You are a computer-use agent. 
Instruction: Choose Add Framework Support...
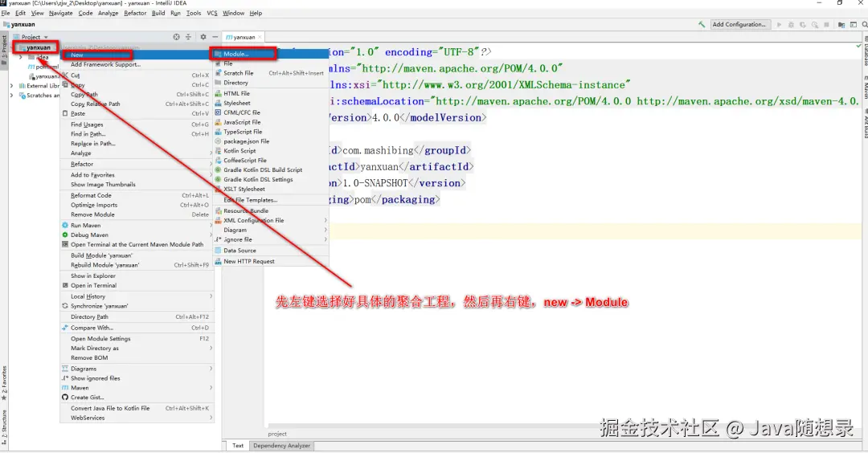pyautogui.click(x=137, y=65)
